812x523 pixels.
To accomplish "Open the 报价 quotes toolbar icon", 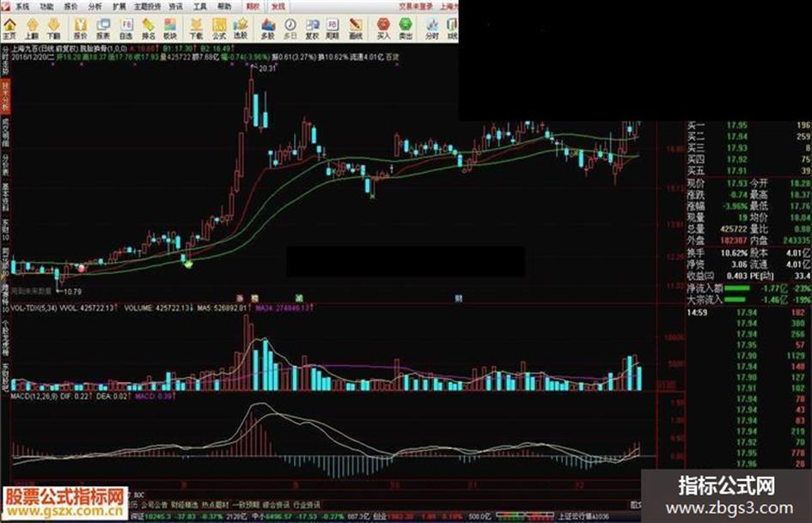I will point(80,28).
